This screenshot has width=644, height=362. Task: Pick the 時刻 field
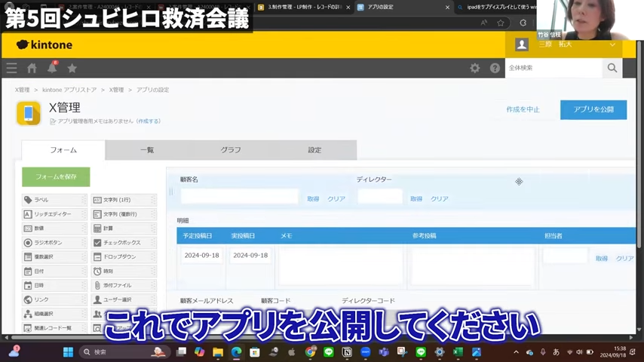pyautogui.click(x=124, y=271)
